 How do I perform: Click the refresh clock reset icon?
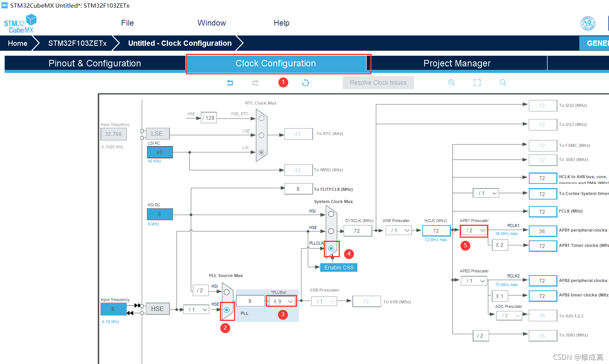click(x=305, y=82)
